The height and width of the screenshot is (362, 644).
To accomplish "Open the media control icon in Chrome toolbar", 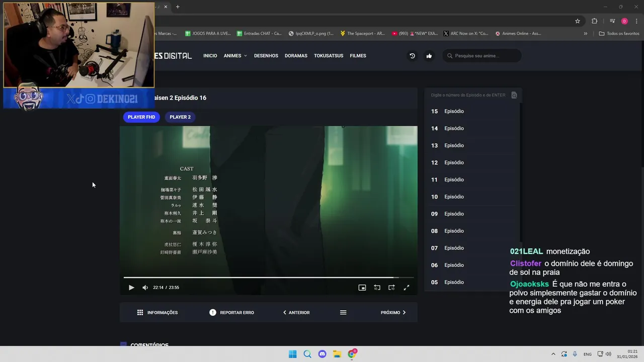I will coord(612,21).
